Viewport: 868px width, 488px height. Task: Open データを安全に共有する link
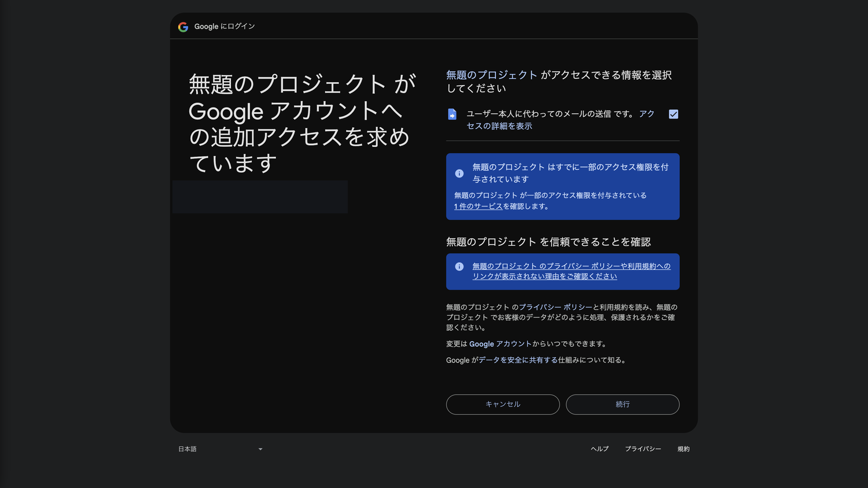coord(518,360)
